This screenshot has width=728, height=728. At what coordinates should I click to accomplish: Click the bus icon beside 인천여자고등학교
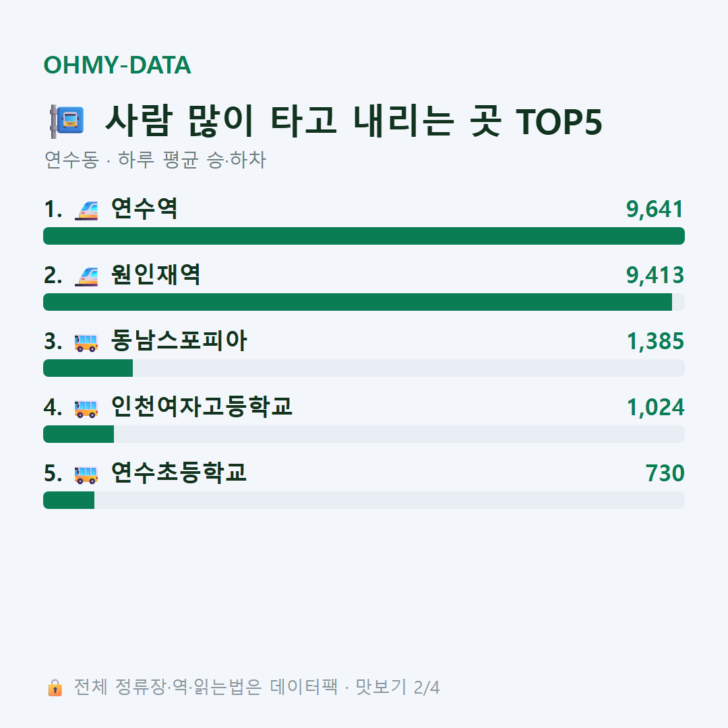86,408
